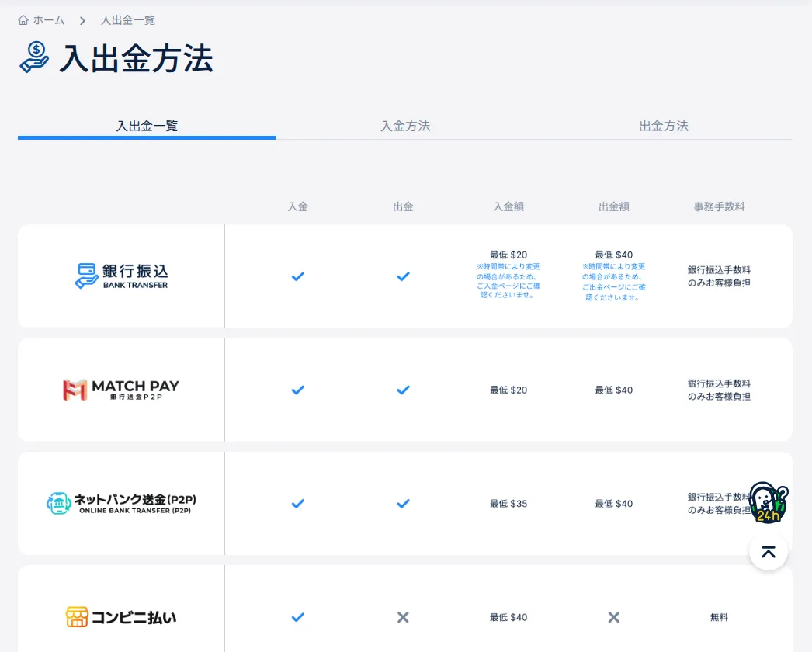Click the 銀行振込 Bank Transfer logo
Viewport: 812px width, 652px height.
pyautogui.click(x=122, y=276)
